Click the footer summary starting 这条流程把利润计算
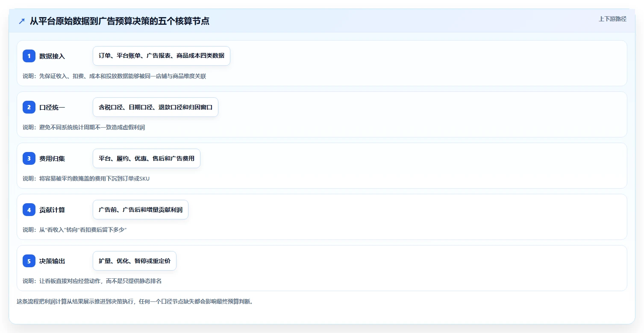Image resolution: width=644 pixels, height=333 pixels. pos(135,301)
